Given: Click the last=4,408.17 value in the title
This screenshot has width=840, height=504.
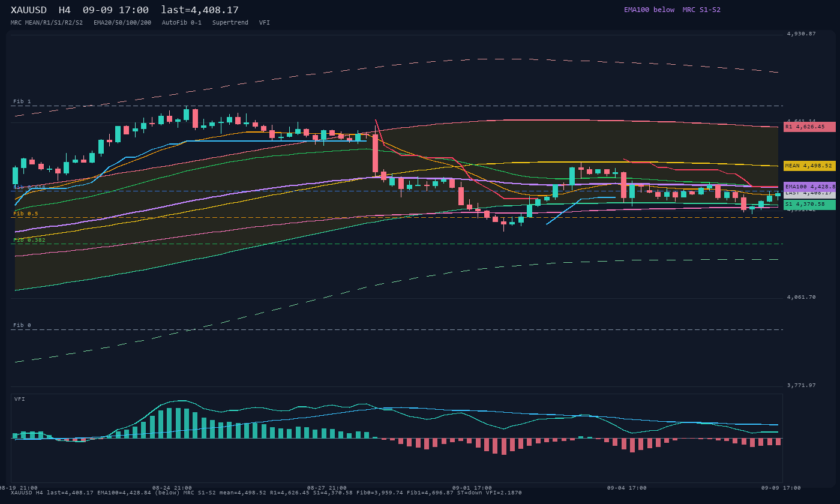Looking at the screenshot, I should click(200, 10).
